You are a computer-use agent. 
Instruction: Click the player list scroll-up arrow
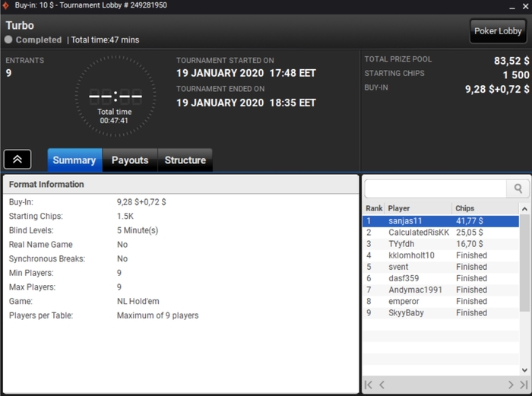coord(524,209)
